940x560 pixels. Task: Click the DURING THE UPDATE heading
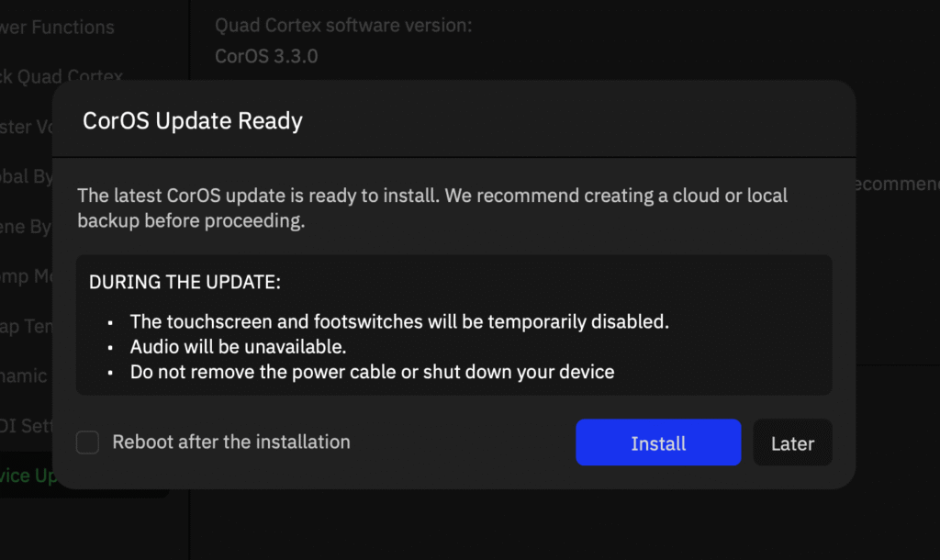pyautogui.click(x=185, y=283)
